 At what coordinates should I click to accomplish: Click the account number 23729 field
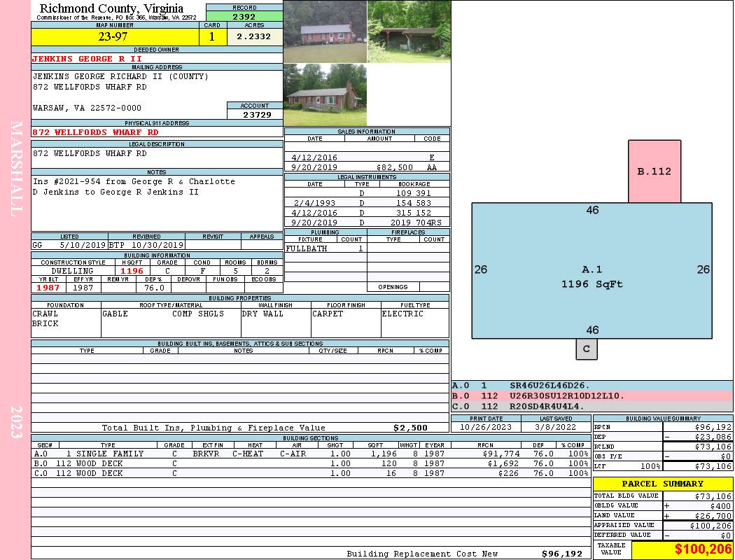click(x=255, y=114)
